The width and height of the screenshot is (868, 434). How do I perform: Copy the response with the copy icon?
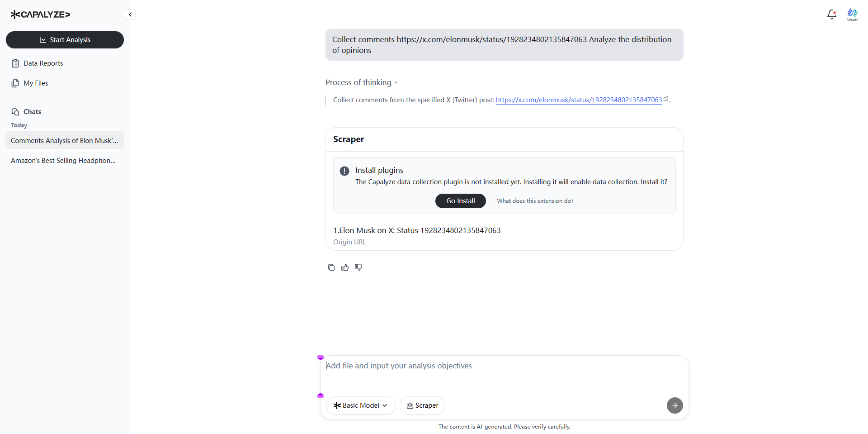[x=331, y=267]
